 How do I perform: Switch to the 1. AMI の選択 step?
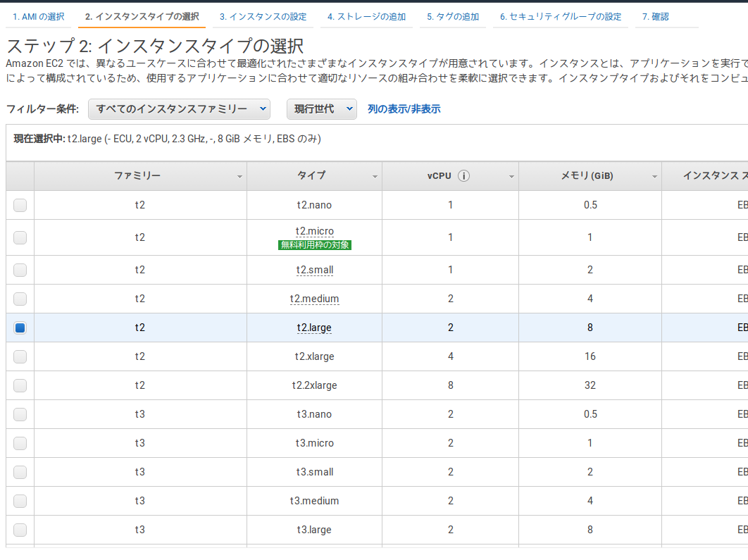point(38,14)
